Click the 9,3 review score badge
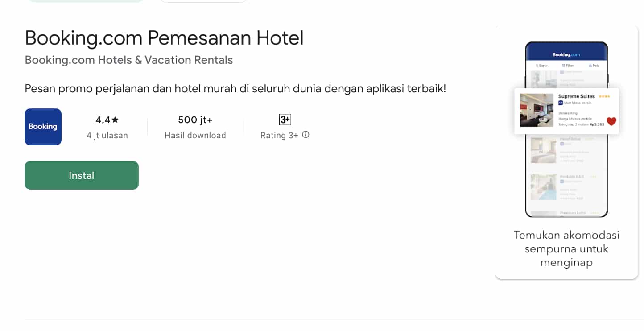This screenshot has height=331, width=644. pos(560,103)
